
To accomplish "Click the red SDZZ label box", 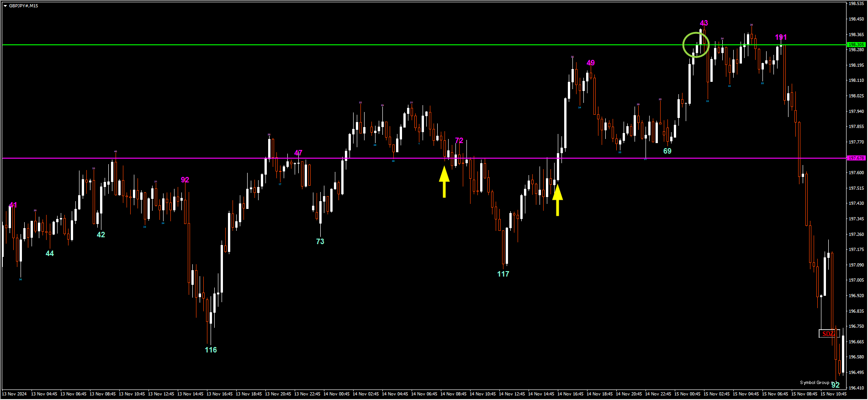I will point(828,334).
